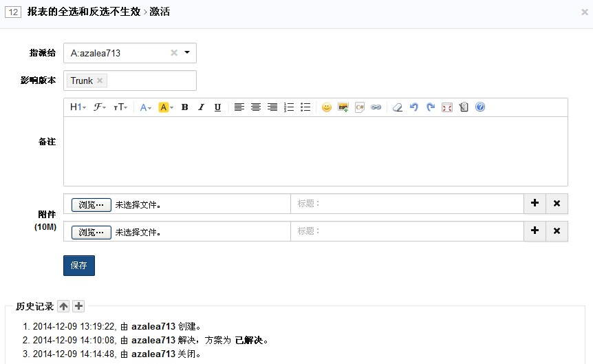Toggle bold formatting in the editor

point(184,107)
